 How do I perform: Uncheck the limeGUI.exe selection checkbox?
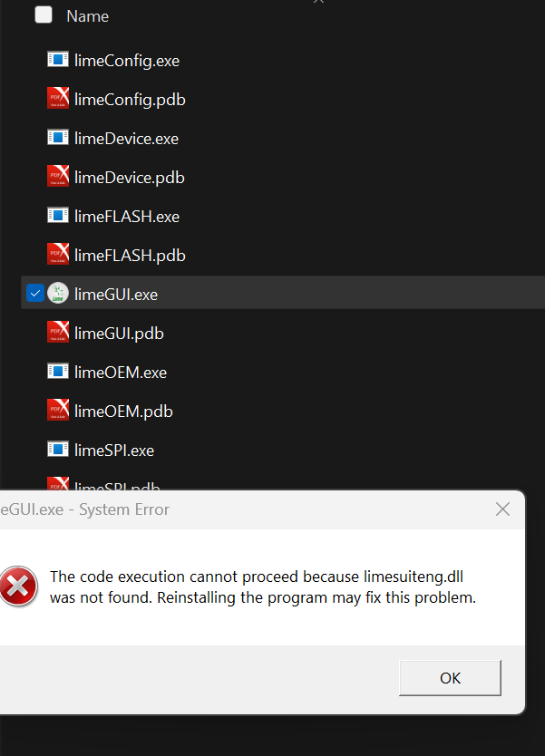34,294
